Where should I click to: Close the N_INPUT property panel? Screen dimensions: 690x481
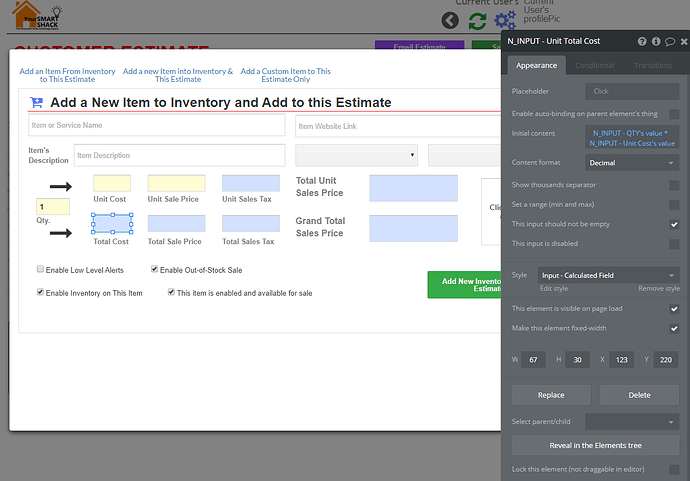click(x=684, y=41)
